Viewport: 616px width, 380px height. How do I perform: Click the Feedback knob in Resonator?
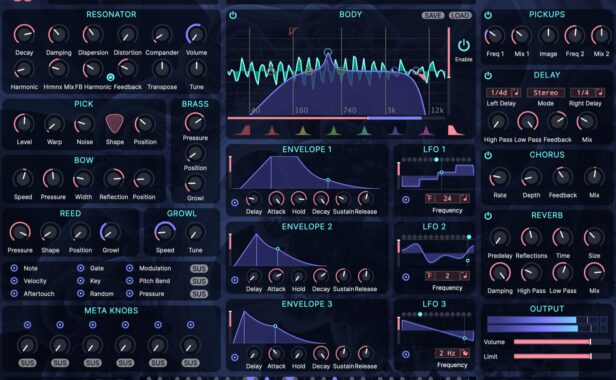click(x=127, y=69)
